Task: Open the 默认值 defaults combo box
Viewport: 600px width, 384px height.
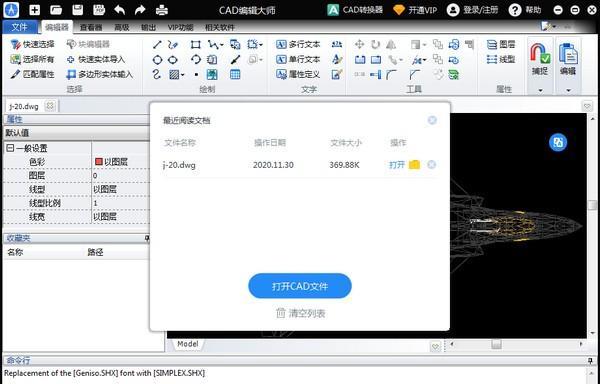Action: 77,133
